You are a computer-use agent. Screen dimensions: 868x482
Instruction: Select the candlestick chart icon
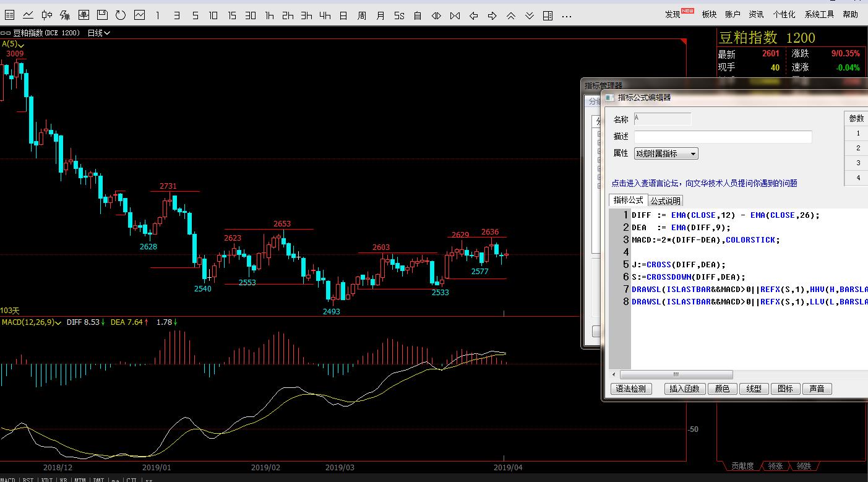pos(46,15)
